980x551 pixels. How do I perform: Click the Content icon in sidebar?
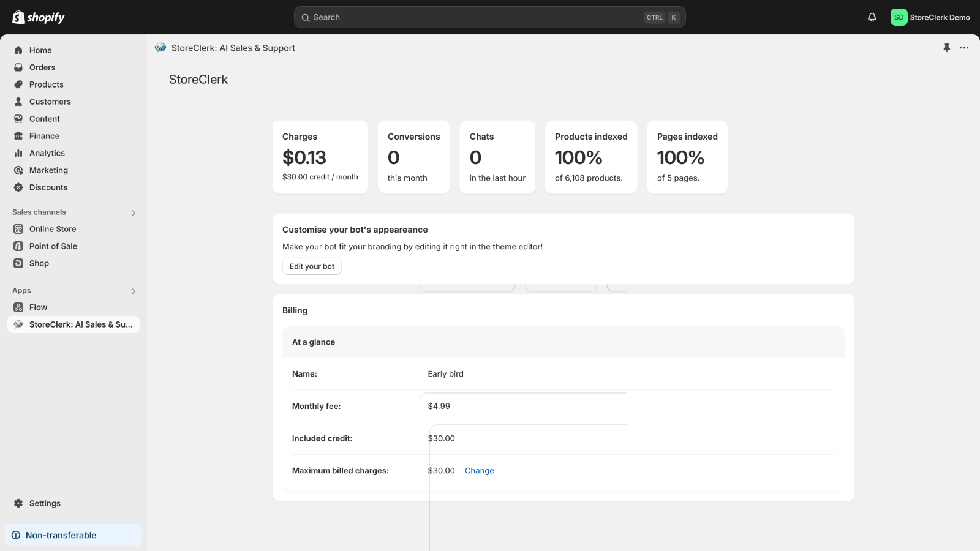click(x=18, y=119)
